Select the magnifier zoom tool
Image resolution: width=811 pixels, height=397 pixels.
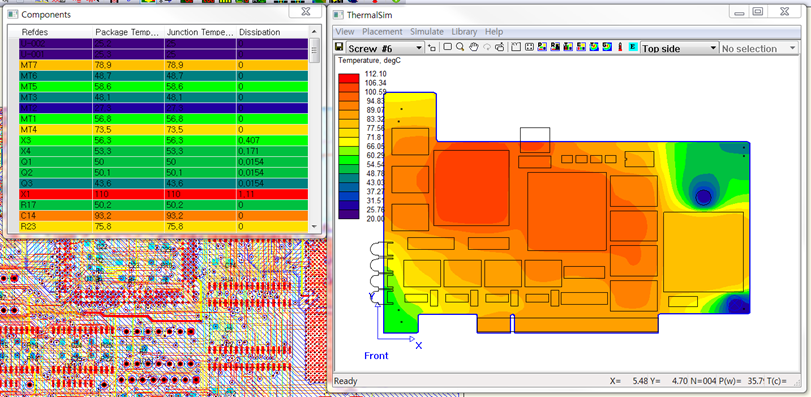pyautogui.click(x=460, y=47)
